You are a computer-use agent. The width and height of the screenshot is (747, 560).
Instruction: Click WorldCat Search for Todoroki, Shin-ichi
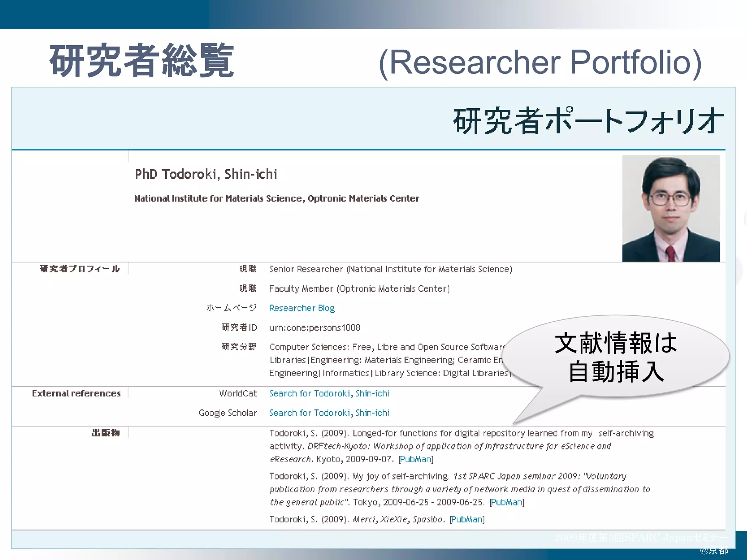329,393
